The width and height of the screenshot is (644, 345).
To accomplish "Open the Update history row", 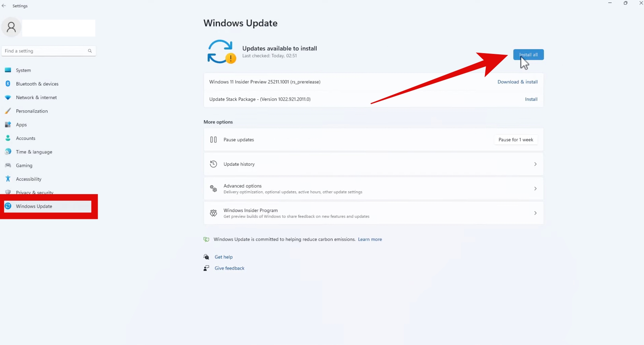I will 373,164.
